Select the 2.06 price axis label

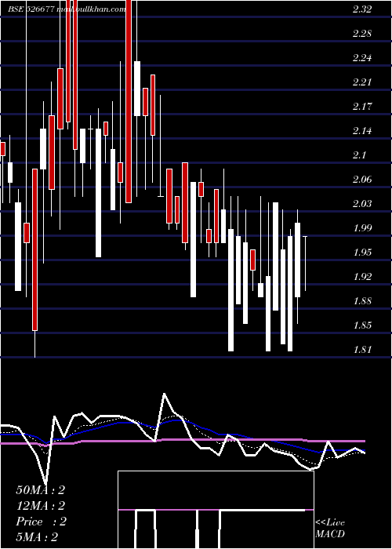[362, 180]
